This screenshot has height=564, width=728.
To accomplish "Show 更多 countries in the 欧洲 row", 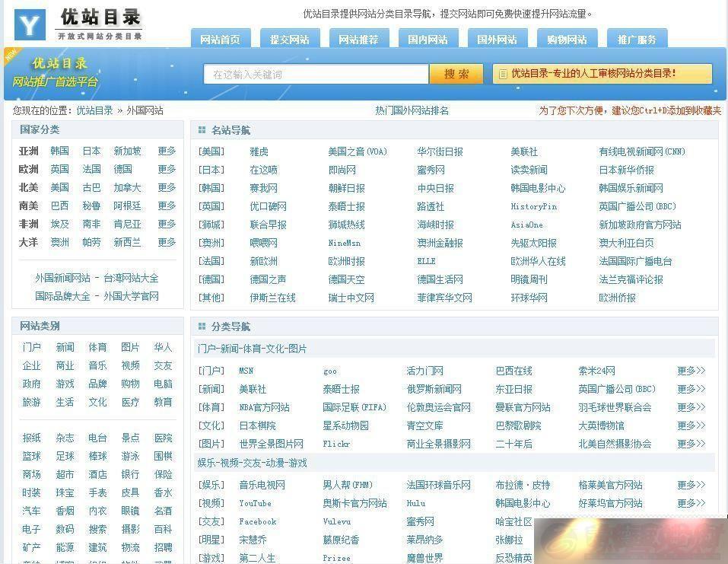I will 167,169.
